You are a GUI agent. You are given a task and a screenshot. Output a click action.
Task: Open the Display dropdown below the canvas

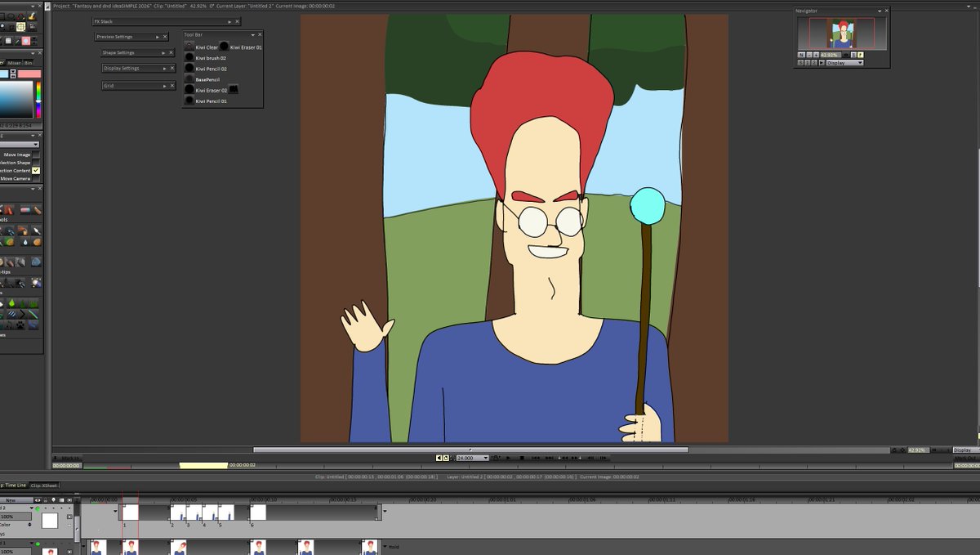click(965, 450)
